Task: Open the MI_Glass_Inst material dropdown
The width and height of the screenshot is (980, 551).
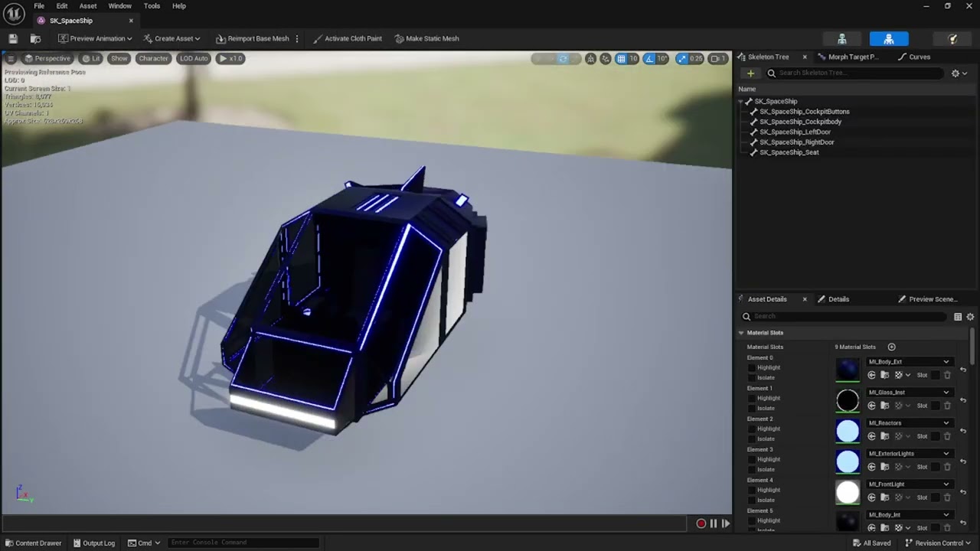Action: tap(909, 393)
